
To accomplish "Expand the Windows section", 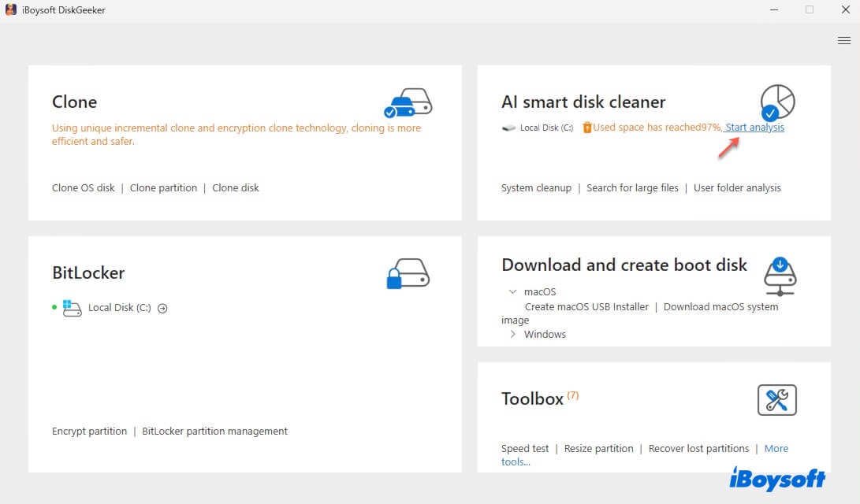I will click(512, 334).
